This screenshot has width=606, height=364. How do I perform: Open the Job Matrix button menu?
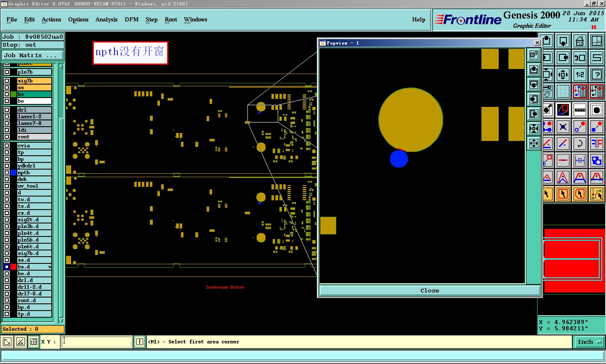[32, 56]
